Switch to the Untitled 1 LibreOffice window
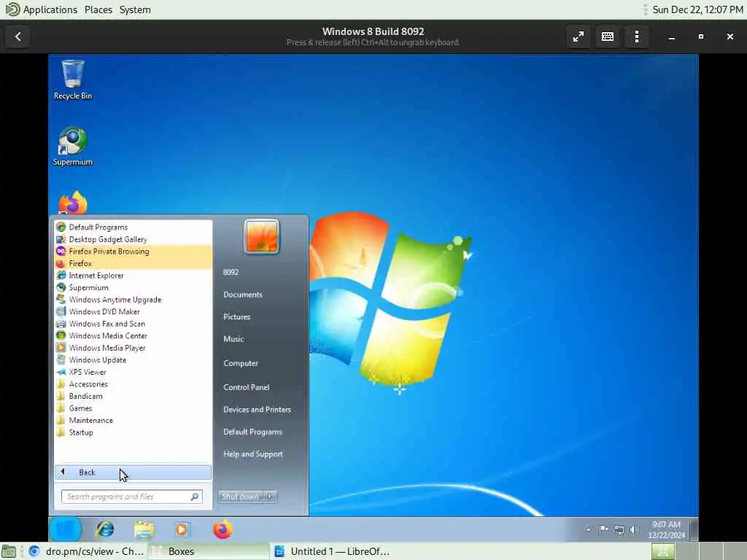This screenshot has height=560, width=747. point(332,551)
